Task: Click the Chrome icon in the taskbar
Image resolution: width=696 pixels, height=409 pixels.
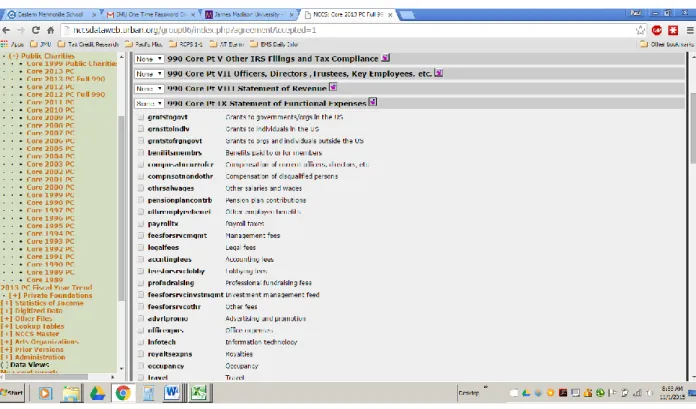Action: [x=123, y=393]
